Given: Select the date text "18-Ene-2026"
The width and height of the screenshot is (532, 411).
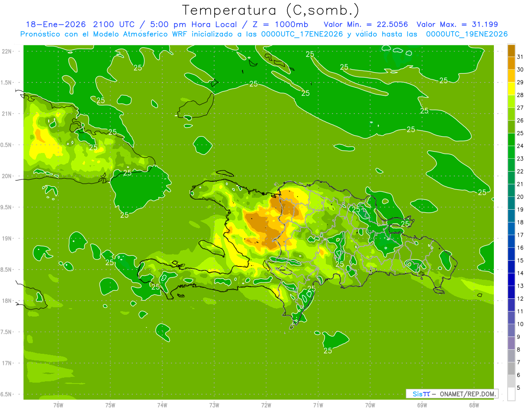Looking at the screenshot, I should pos(55,24).
